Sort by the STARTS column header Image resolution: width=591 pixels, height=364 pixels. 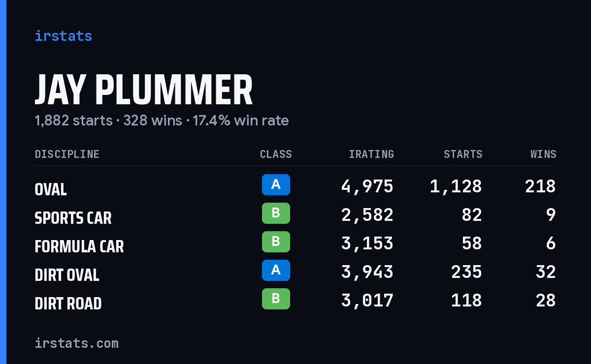click(x=463, y=154)
